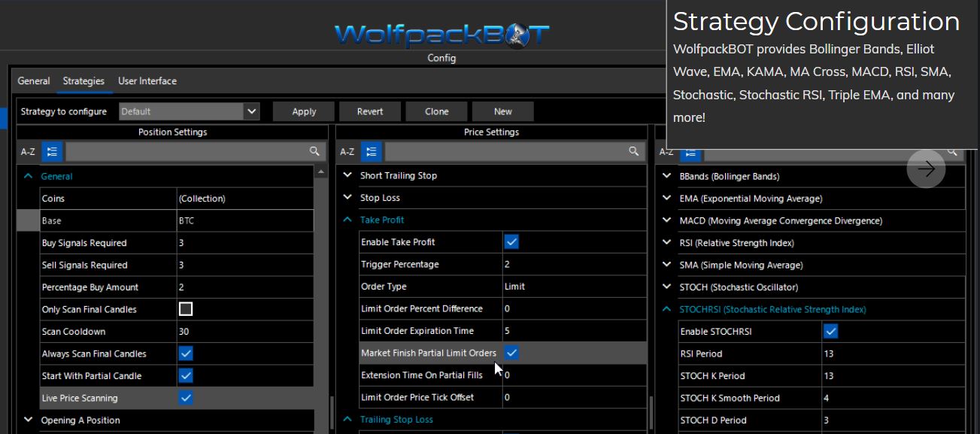Click A-Z sort in Price Settings
980x434 pixels.
(x=347, y=152)
